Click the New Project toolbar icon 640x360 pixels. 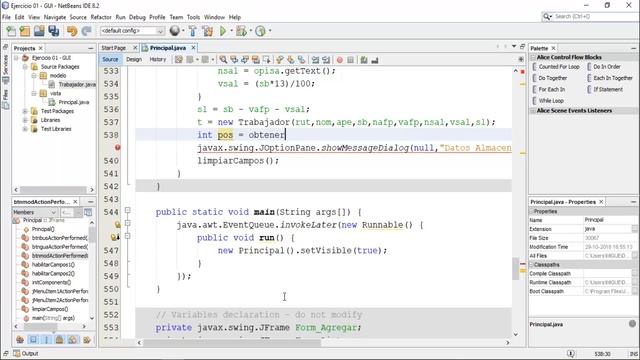[x=25, y=31]
